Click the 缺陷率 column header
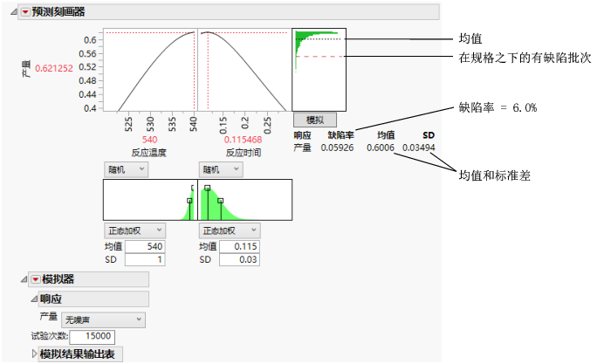The image size is (604, 364). pos(340,135)
